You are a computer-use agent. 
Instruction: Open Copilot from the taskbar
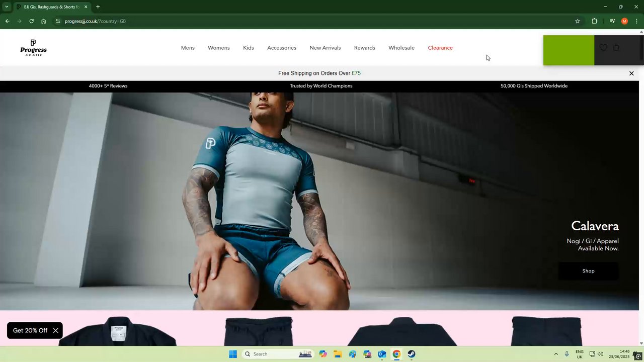[323, 354]
